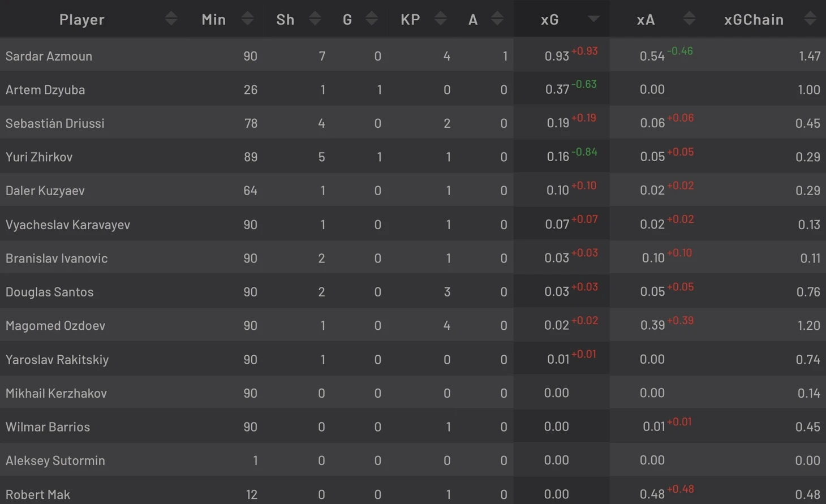Select the xG column header label

click(x=549, y=20)
